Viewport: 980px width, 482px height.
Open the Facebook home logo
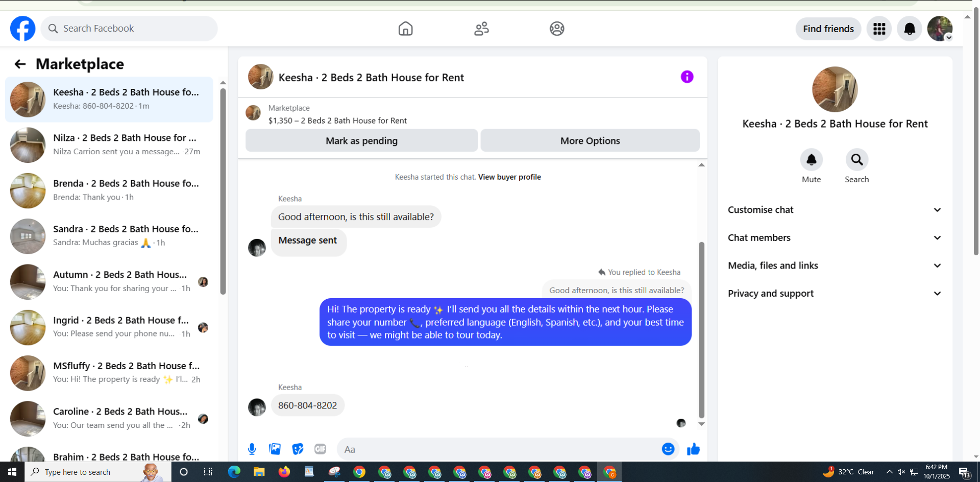pyautogui.click(x=23, y=29)
